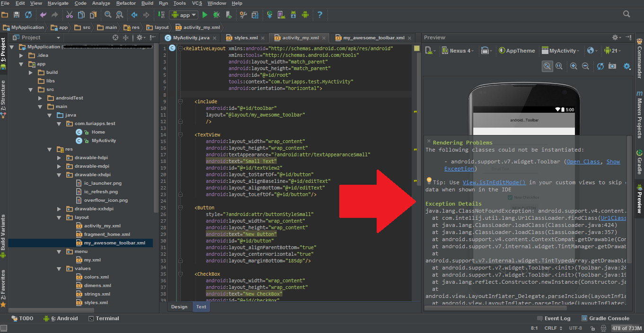This screenshot has width=644, height=333.
Task: Close the Rendering Problems panel
Action: (x=429, y=141)
